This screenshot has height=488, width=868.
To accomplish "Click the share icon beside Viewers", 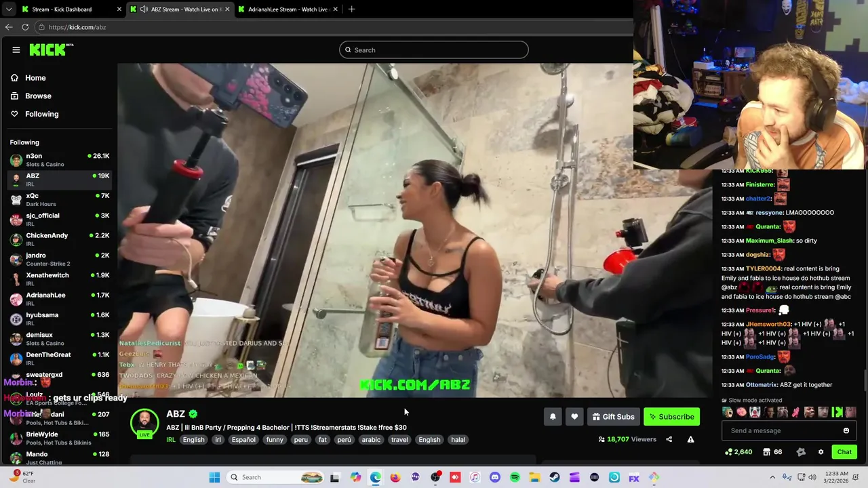I will [x=669, y=439].
